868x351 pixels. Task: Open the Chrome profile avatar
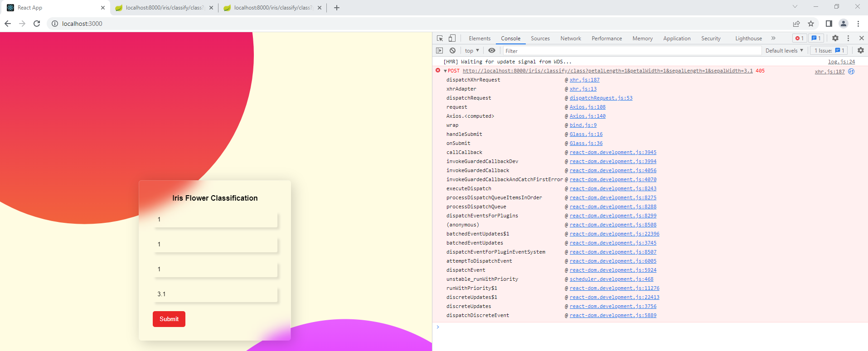(x=844, y=24)
